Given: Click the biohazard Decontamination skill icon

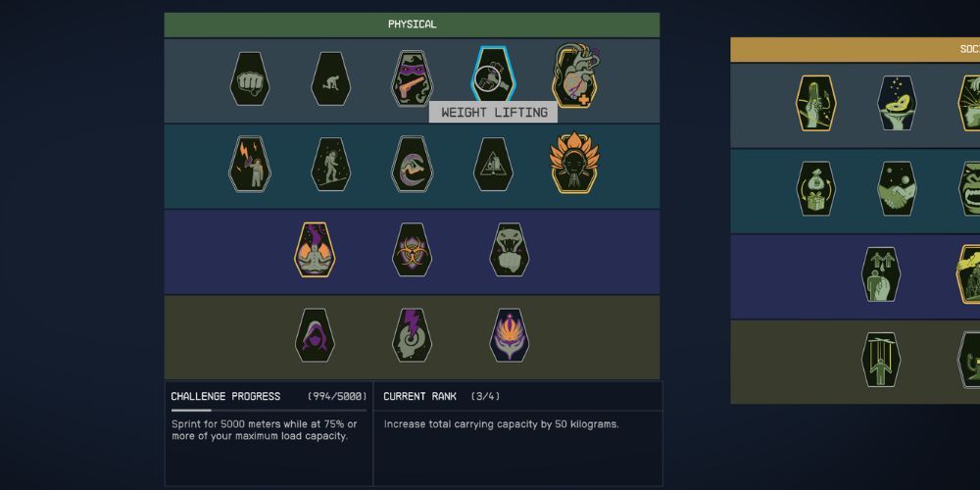Looking at the screenshot, I should [412, 250].
